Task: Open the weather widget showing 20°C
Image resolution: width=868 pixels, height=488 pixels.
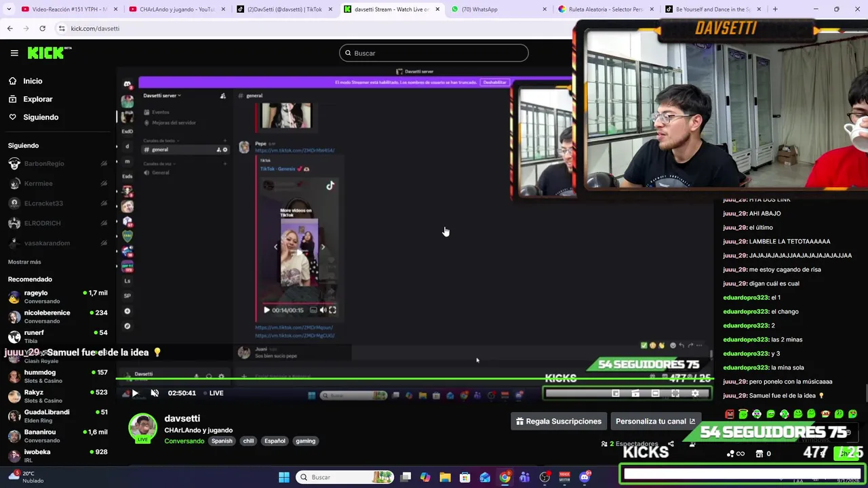Action: pos(26,477)
